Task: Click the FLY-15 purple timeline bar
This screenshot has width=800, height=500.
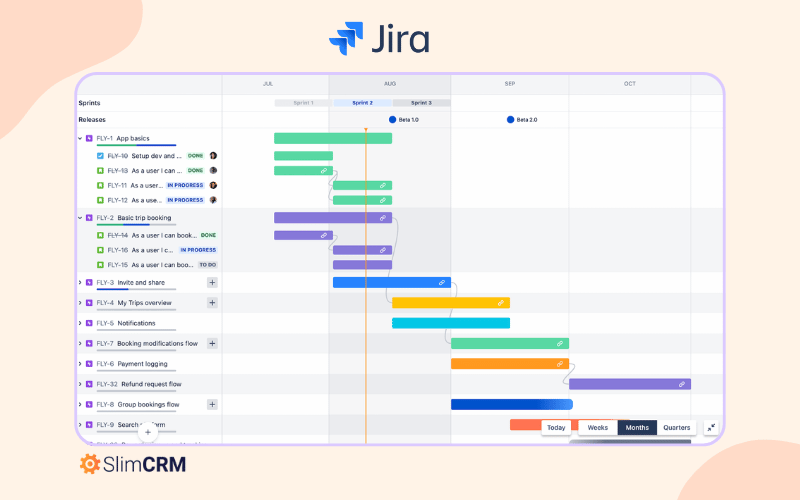Action: 363,265
